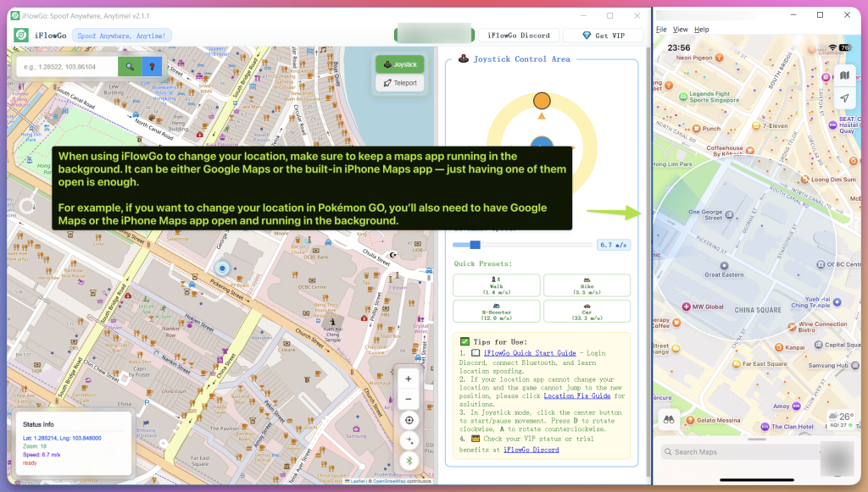The height and width of the screenshot is (492, 868).
Task: Click the Great Eastern pin
Action: 724,266
